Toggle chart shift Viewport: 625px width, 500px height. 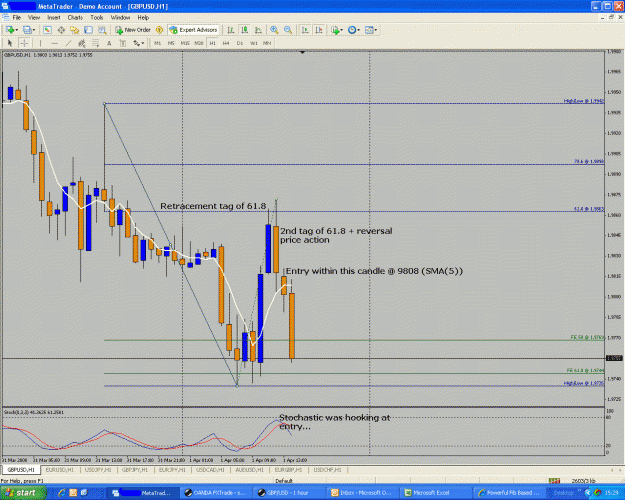pyautogui.click(x=319, y=30)
